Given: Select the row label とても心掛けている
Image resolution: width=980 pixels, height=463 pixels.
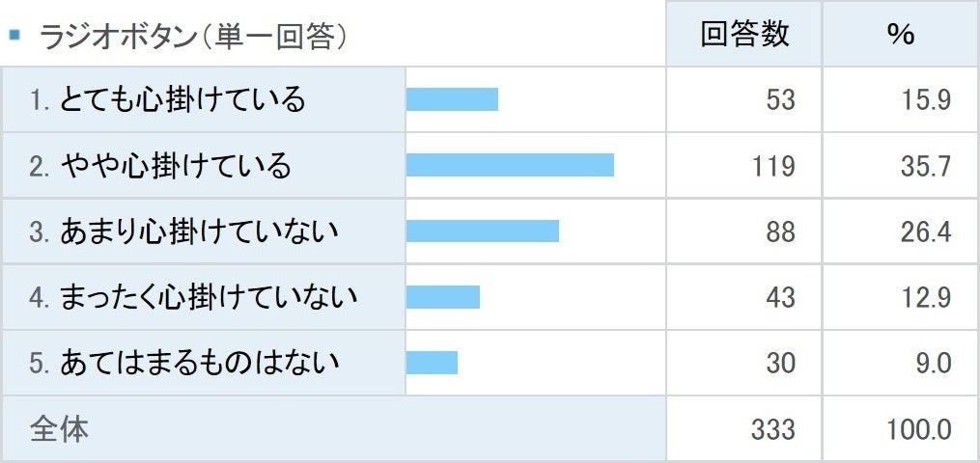Looking at the screenshot, I should (x=168, y=99).
